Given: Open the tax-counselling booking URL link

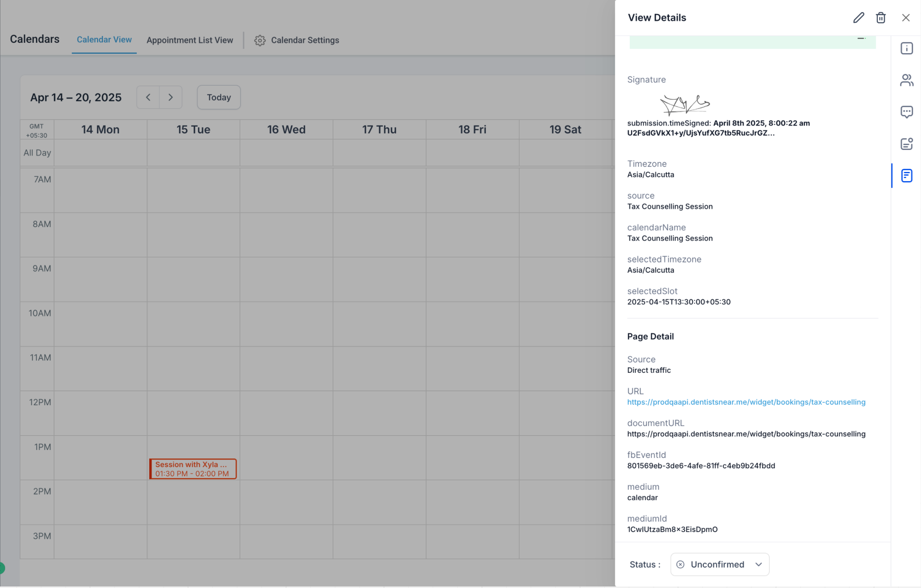Looking at the screenshot, I should point(746,402).
